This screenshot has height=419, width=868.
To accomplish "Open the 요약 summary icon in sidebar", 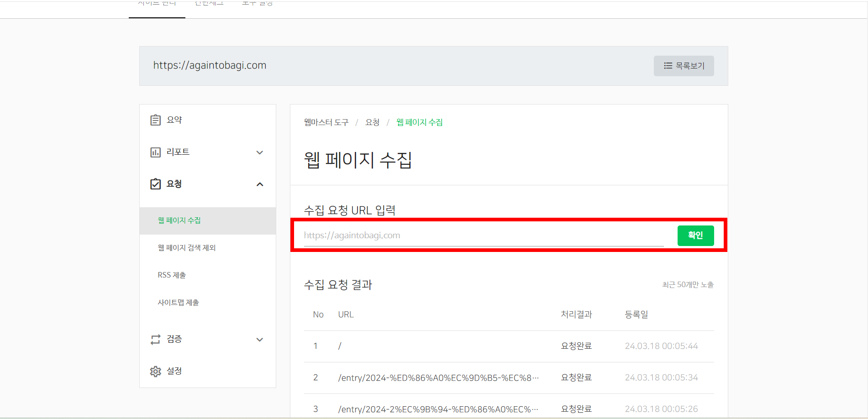I will coord(156,120).
